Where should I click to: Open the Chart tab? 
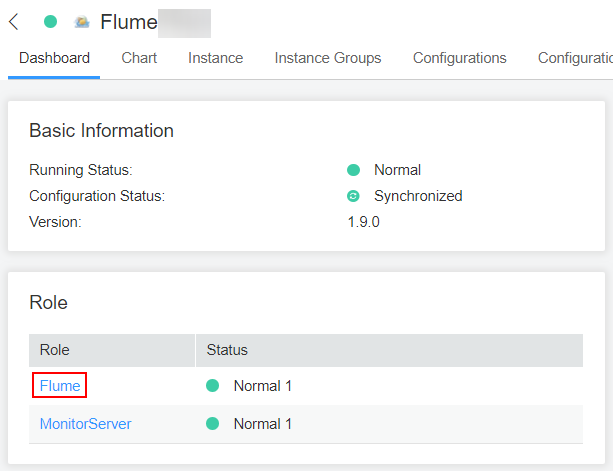click(x=139, y=58)
